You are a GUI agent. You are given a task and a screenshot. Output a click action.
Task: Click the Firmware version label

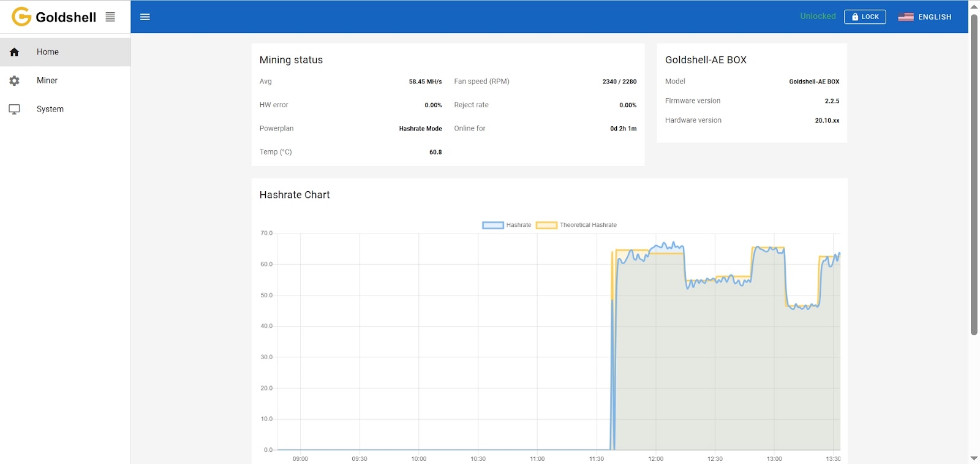(693, 101)
